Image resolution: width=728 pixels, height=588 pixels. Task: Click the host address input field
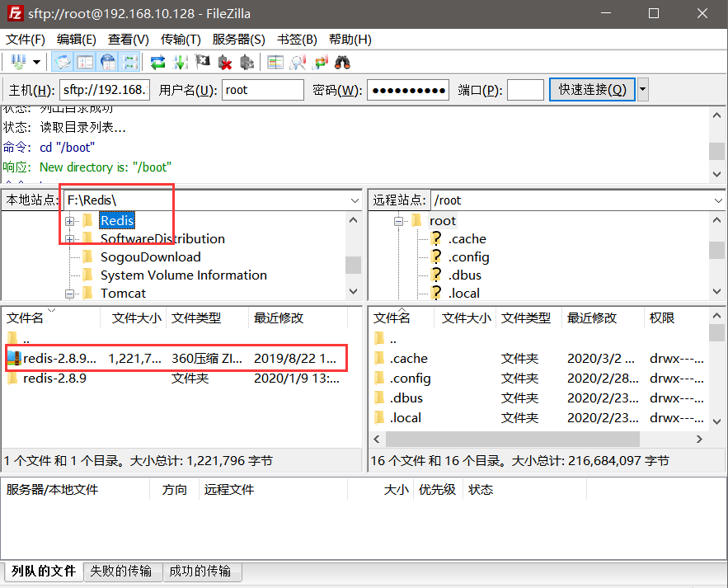[105, 90]
